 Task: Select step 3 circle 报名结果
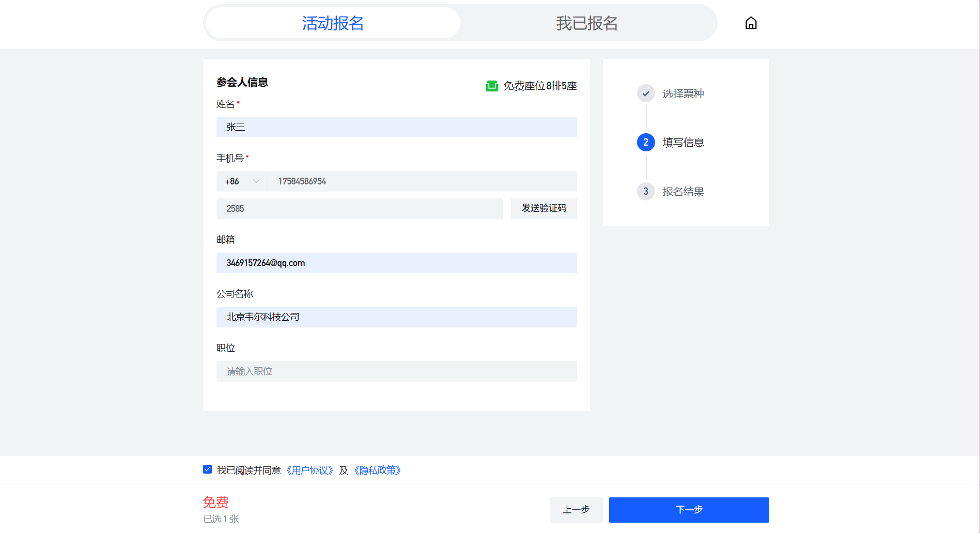pos(646,192)
